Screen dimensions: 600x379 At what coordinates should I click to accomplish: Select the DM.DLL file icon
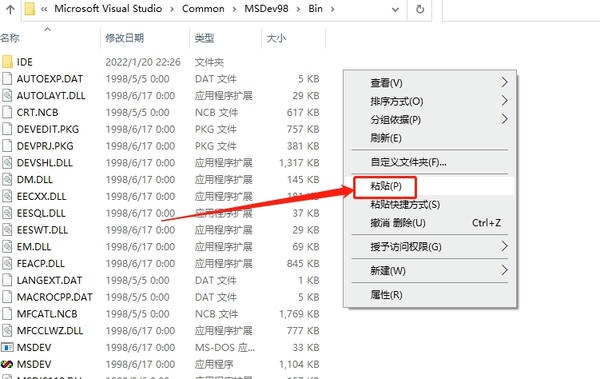click(x=7, y=180)
